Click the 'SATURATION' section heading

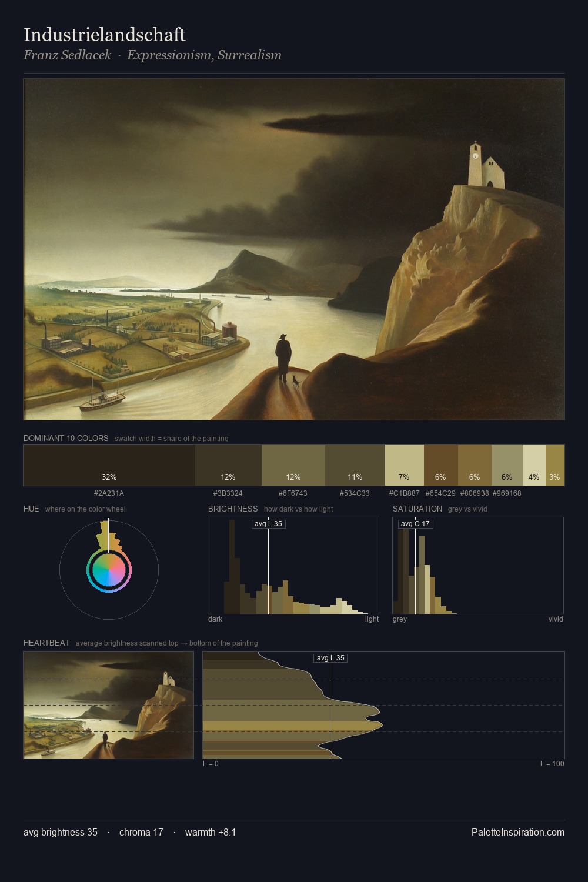417,509
